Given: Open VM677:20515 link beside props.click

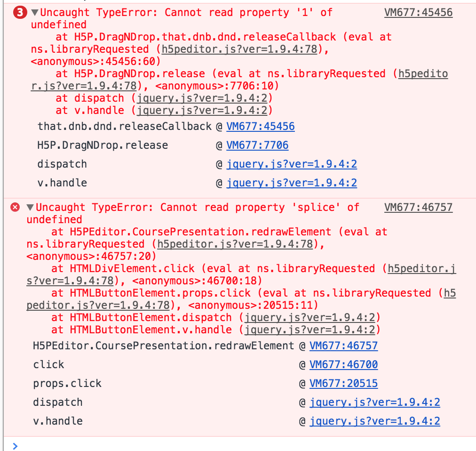Looking at the screenshot, I should 344,384.
